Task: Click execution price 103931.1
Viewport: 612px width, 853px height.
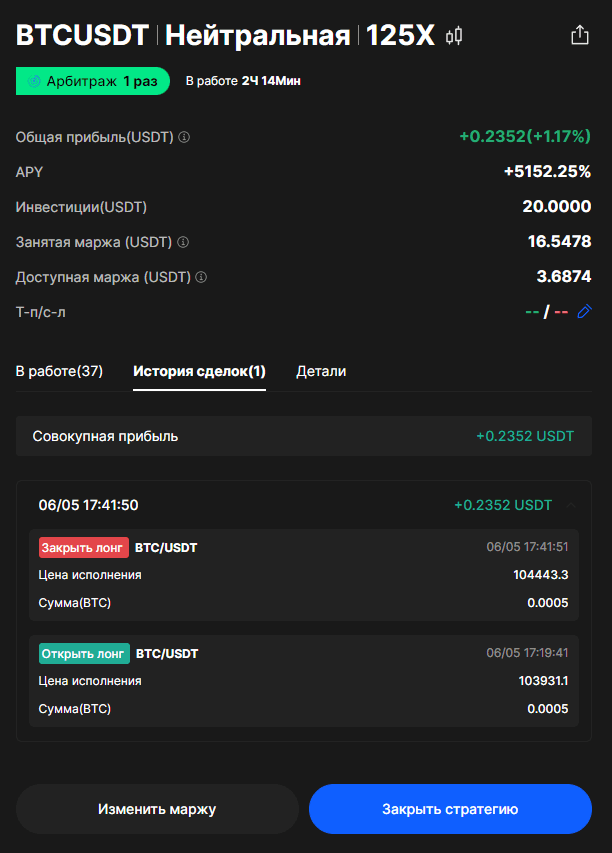Action: (x=543, y=681)
